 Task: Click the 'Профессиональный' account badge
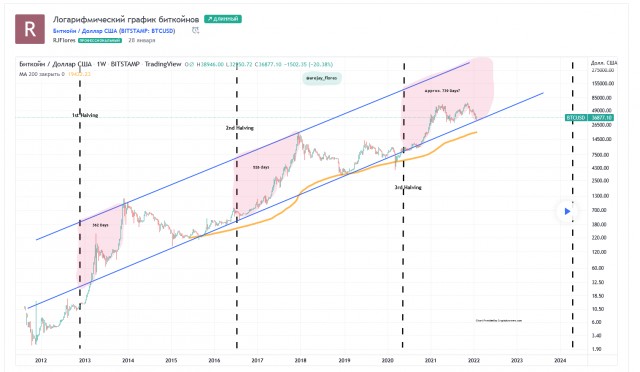pos(100,40)
